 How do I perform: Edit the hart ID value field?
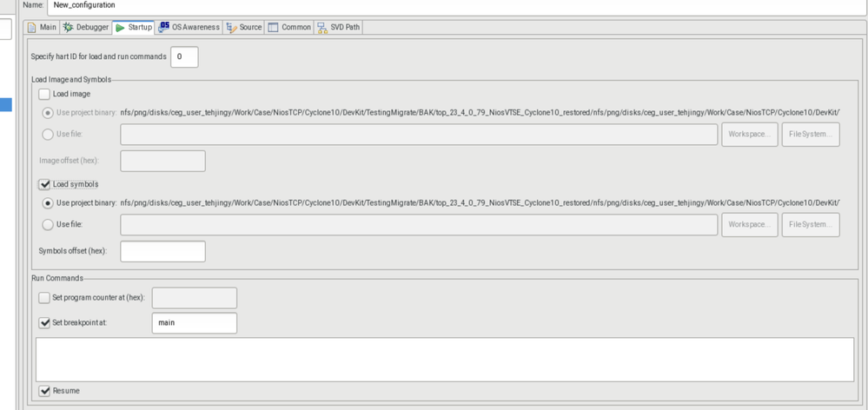(x=184, y=57)
